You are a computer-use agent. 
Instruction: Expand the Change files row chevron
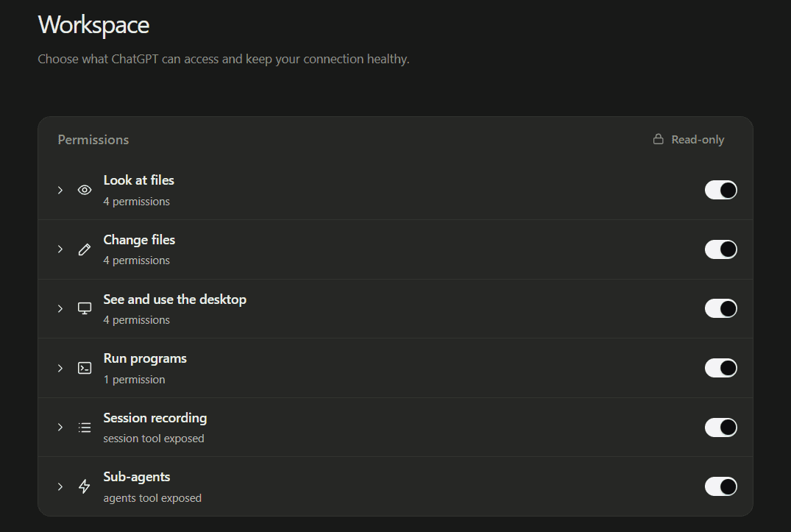point(60,249)
